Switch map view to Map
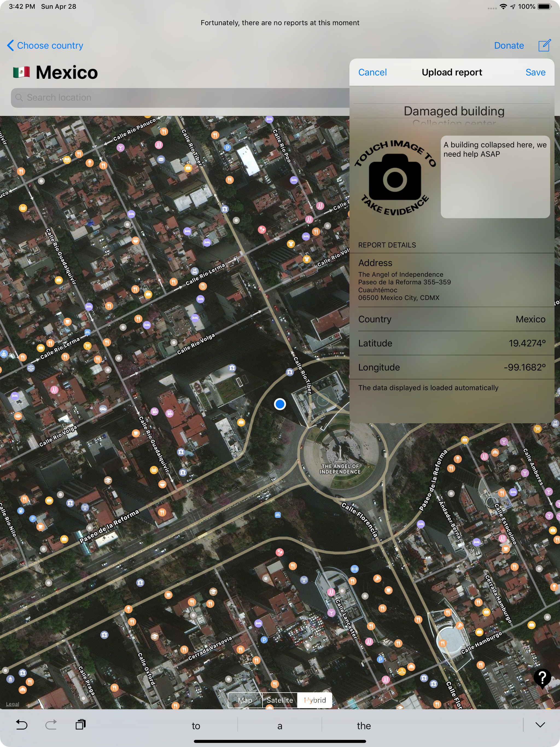The image size is (560, 747). pyautogui.click(x=245, y=700)
